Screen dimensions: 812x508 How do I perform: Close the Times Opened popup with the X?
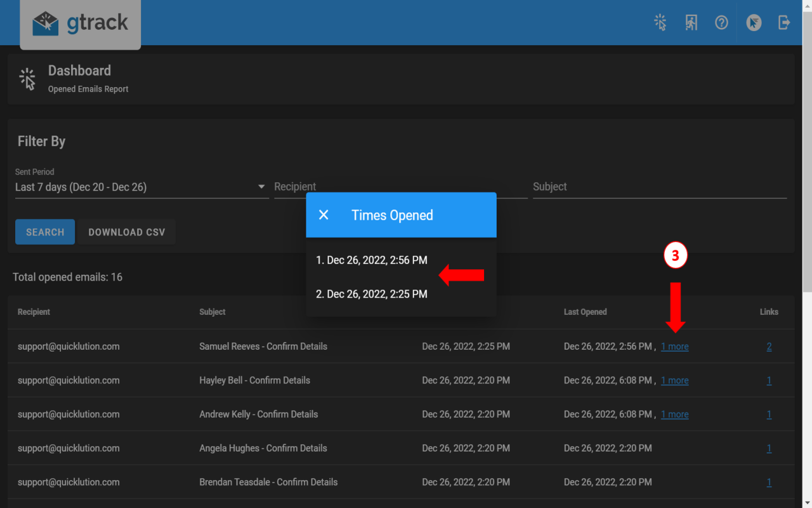[x=324, y=215]
